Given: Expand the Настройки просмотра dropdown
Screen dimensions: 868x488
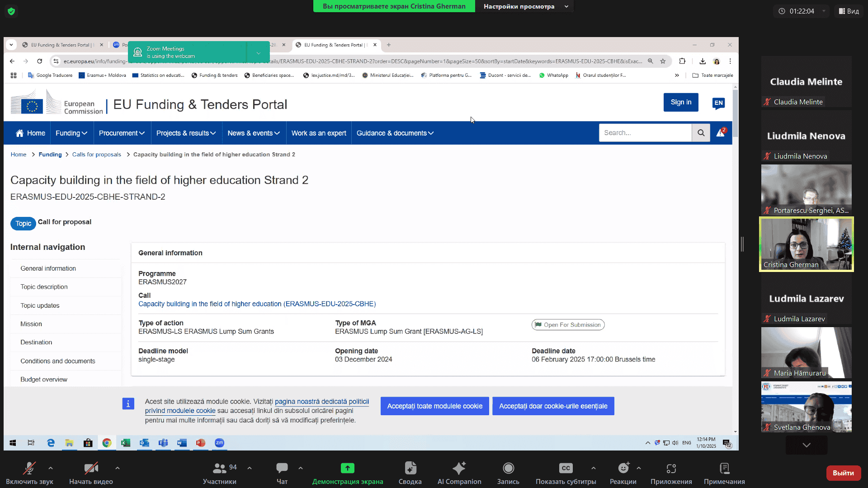Looking at the screenshot, I should 524,6.
